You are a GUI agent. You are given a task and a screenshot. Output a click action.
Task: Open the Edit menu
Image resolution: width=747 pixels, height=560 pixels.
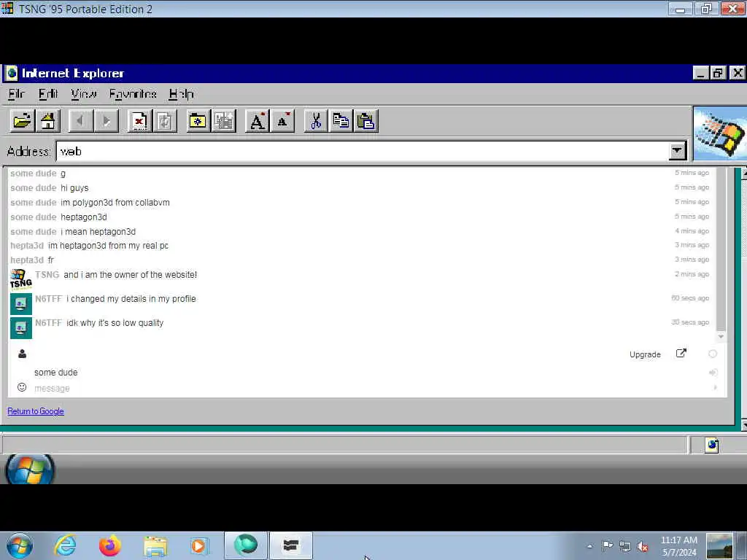click(48, 94)
